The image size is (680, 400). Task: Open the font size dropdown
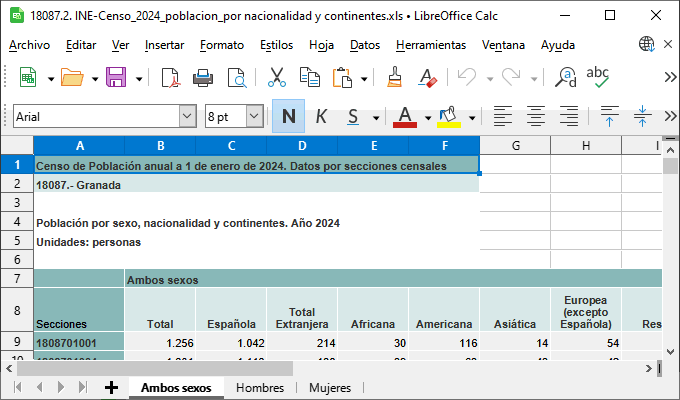pyautogui.click(x=254, y=116)
